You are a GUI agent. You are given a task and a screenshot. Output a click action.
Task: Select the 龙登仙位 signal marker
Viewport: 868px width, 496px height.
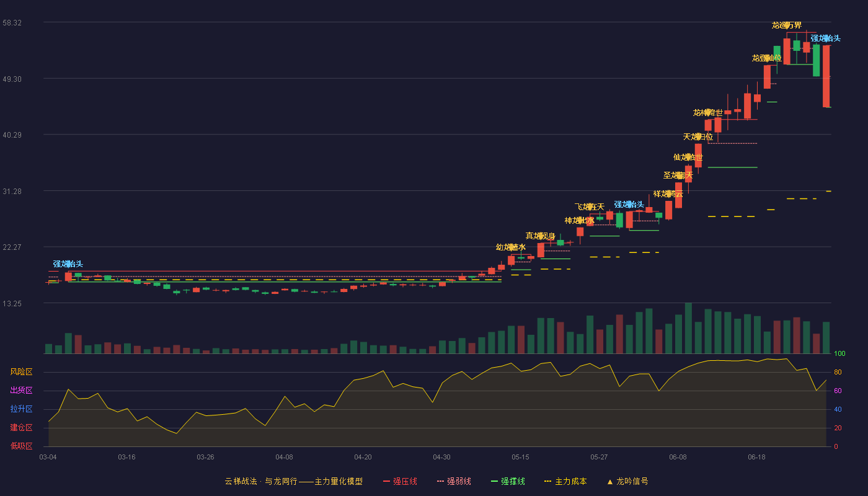(767, 58)
